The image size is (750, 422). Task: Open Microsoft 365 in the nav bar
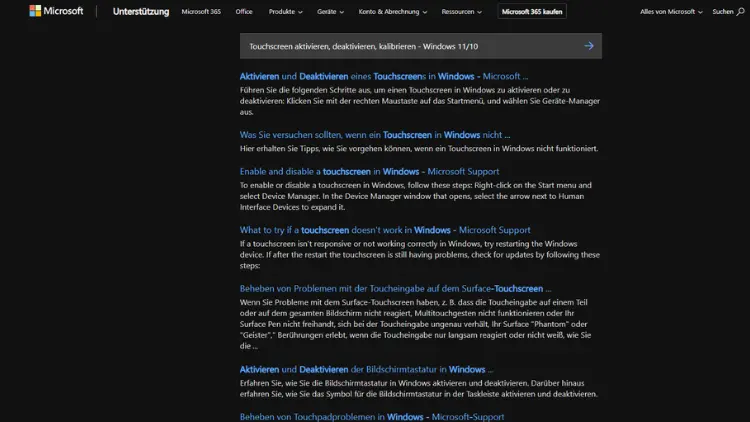(201, 11)
